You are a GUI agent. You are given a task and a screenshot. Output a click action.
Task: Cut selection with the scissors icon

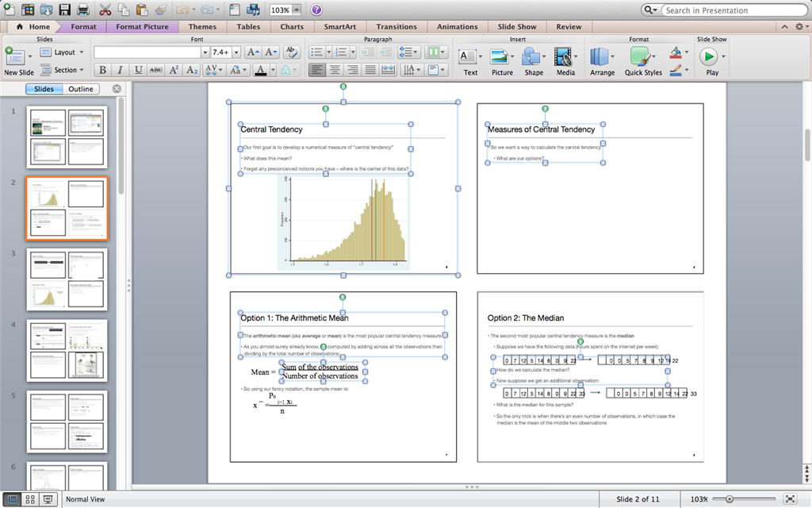pos(105,10)
